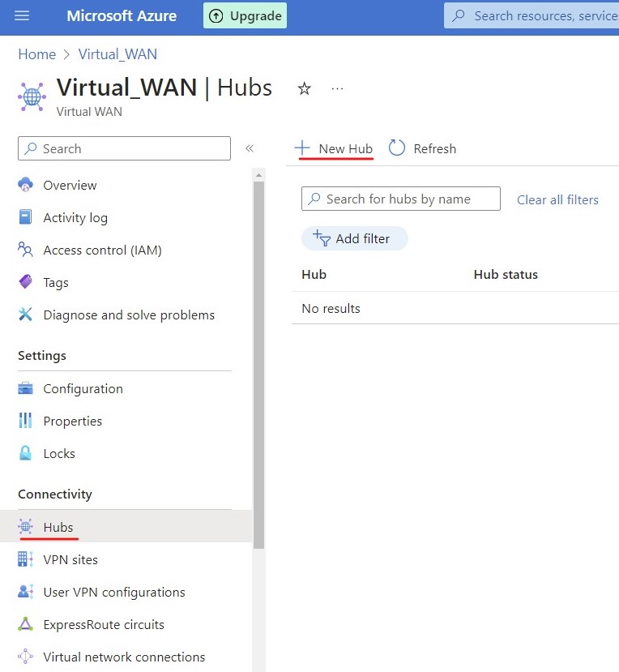Click the Properties bars icon
Screen dimensions: 619x672
tap(25, 421)
